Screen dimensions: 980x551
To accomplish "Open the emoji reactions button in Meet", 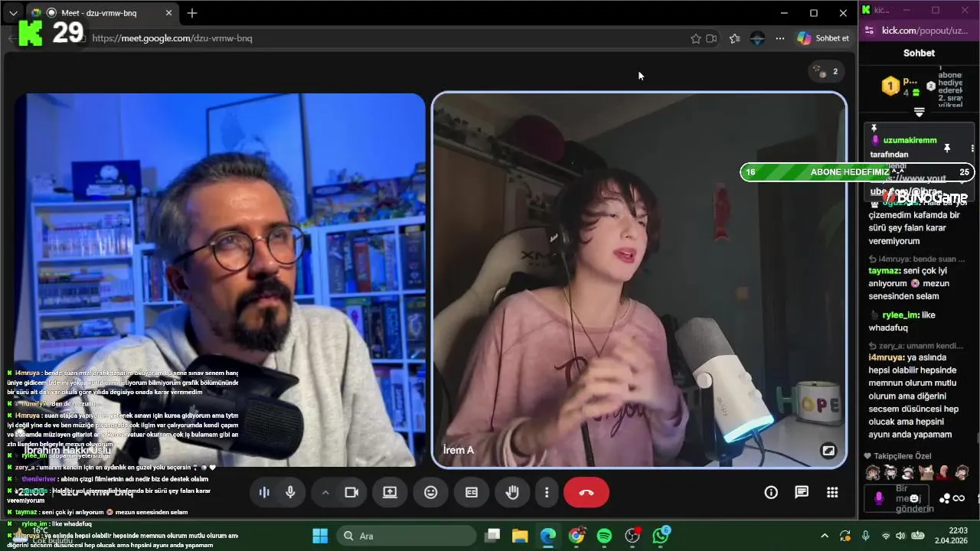I will 431,492.
